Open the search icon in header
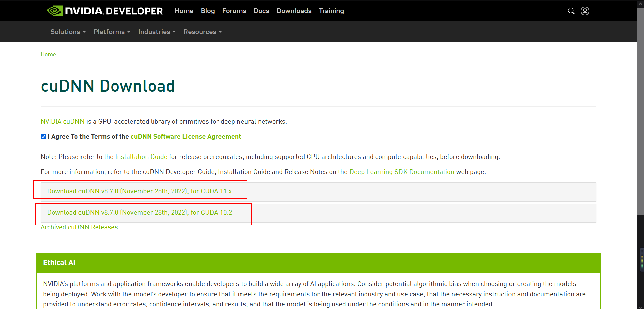The image size is (644, 309). (571, 11)
